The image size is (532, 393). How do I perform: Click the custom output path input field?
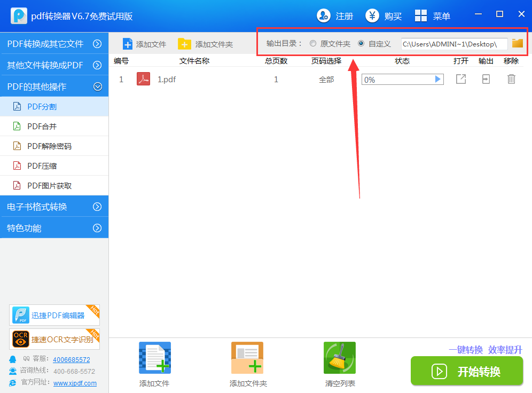click(x=454, y=43)
